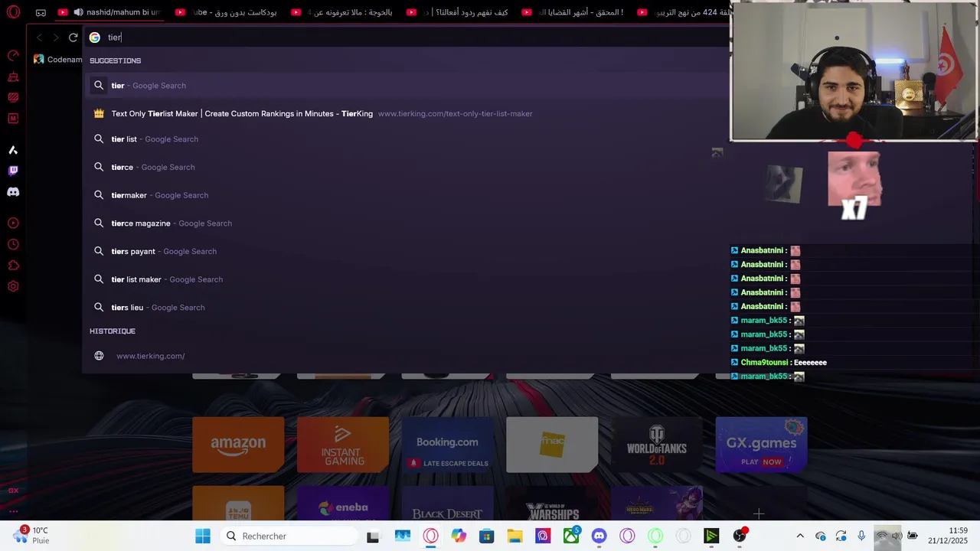Mute the nashid/mahum tab speaker icon

pyautogui.click(x=78, y=12)
